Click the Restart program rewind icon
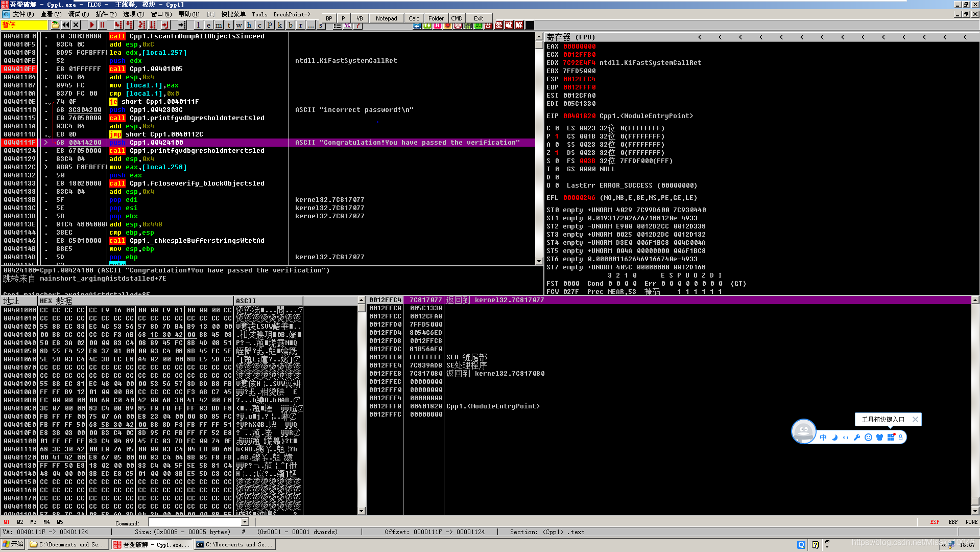Image resolution: width=980 pixels, height=552 pixels. point(66,25)
